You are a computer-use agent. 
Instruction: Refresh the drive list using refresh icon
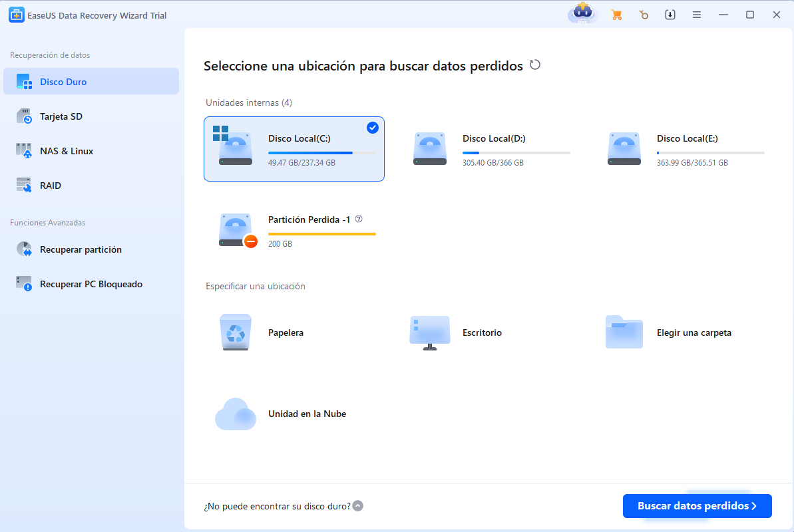534,65
